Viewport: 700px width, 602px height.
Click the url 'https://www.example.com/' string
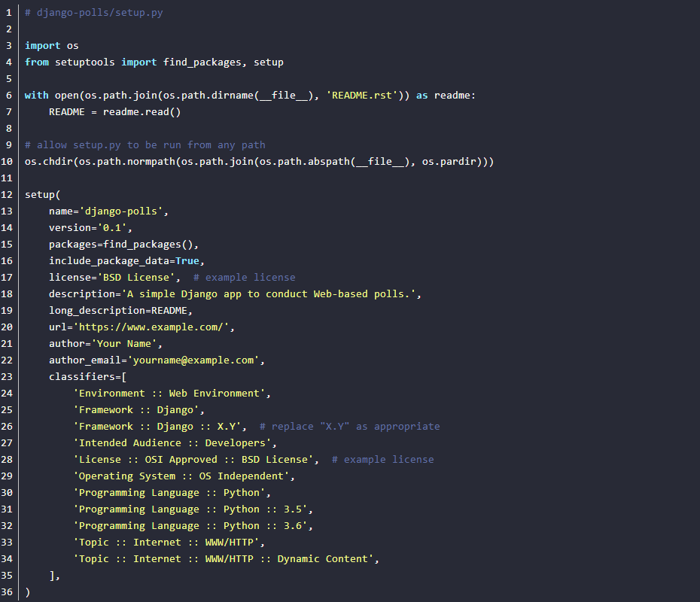(151, 327)
